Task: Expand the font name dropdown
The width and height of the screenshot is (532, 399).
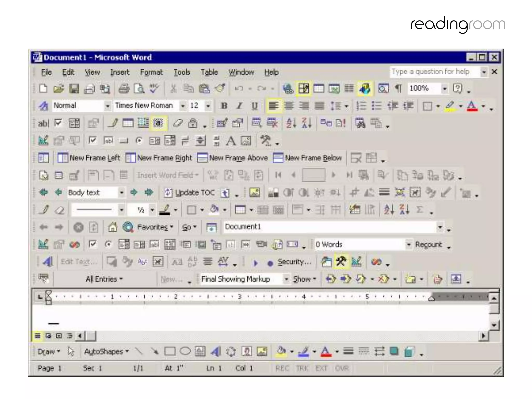Action: [x=183, y=106]
